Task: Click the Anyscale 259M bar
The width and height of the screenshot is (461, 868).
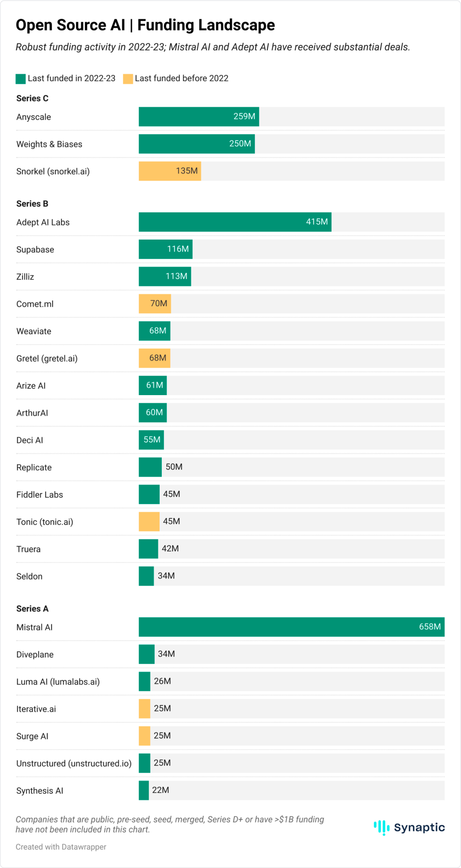Action: point(199,117)
